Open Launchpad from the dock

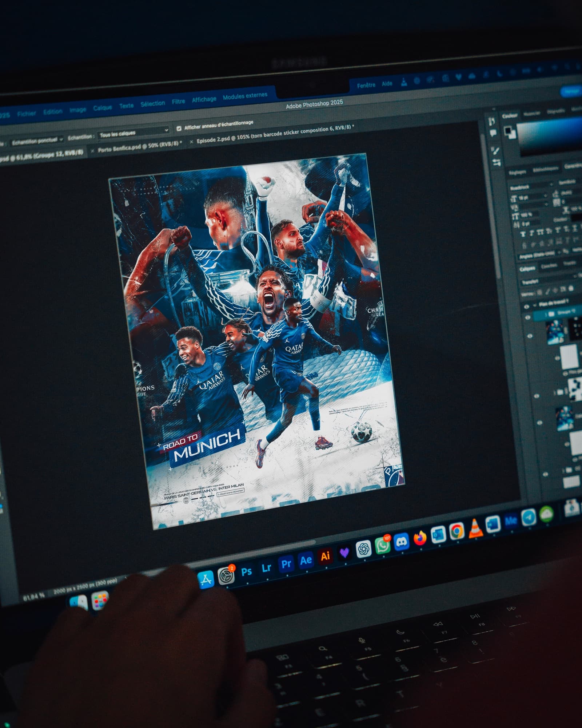pyautogui.click(x=100, y=601)
